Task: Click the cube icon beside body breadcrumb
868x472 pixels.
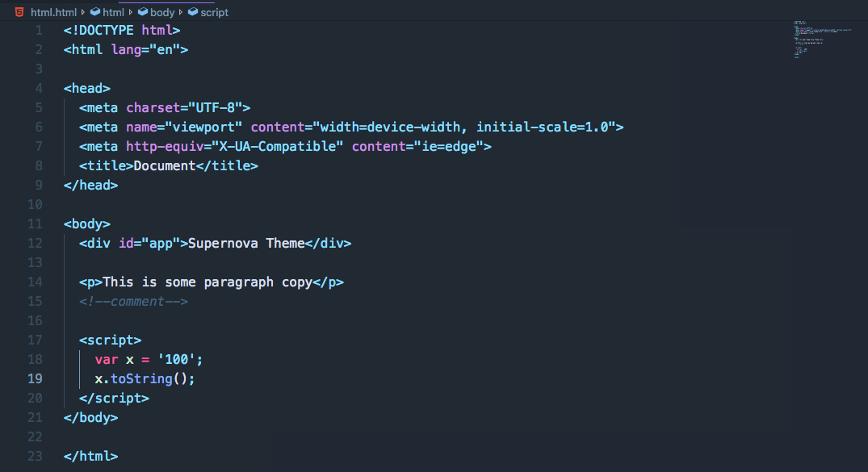Action: 143,11
